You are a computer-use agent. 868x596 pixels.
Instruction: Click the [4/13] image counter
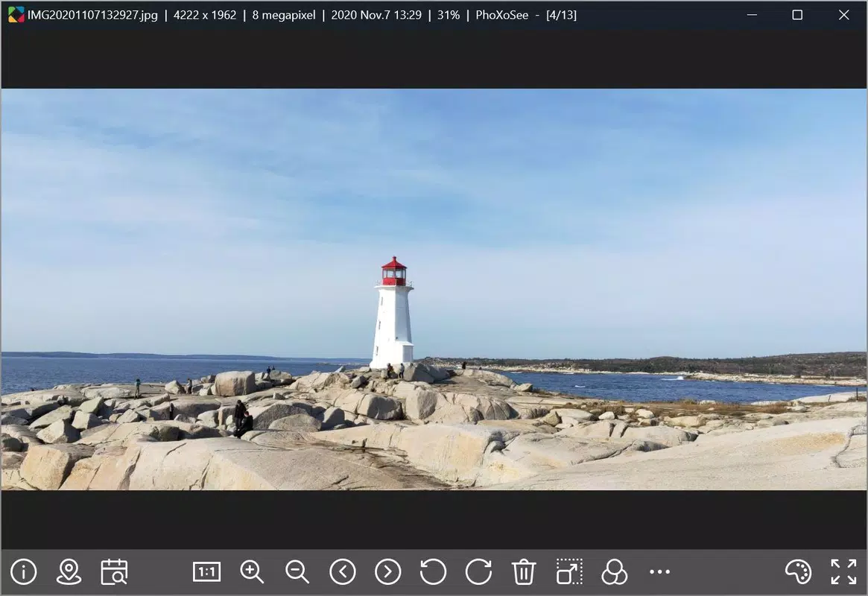point(561,15)
